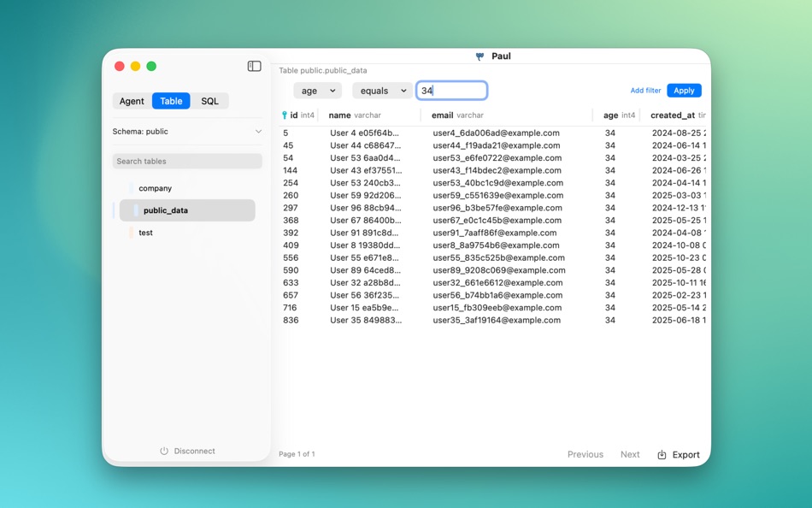
Task: Click the test table color icon
Action: 131,233
